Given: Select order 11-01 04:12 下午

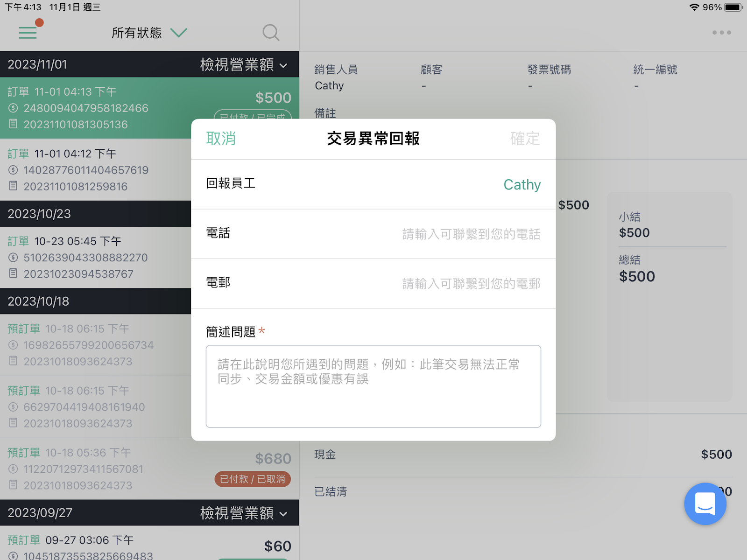Looking at the screenshot, I should click(x=96, y=170).
